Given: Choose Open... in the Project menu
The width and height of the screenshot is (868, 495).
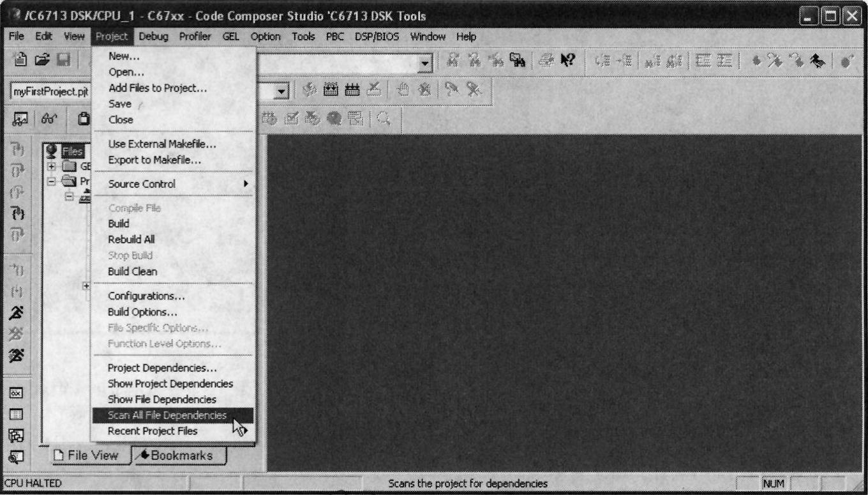Looking at the screenshot, I should (x=173, y=72).
